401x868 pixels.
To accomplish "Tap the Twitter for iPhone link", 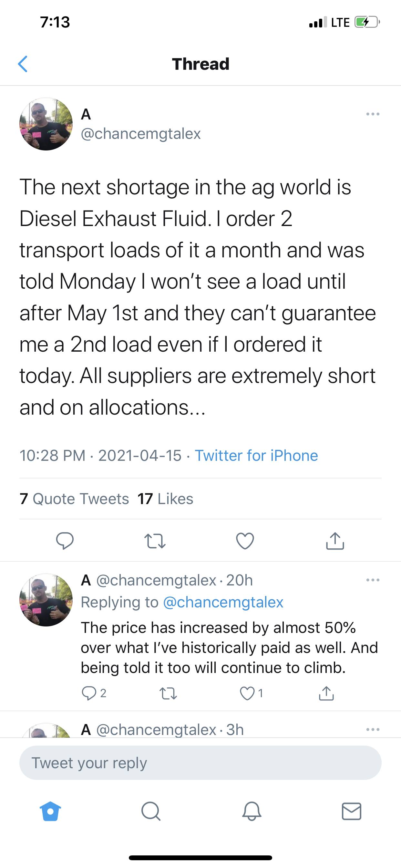I will point(256,456).
